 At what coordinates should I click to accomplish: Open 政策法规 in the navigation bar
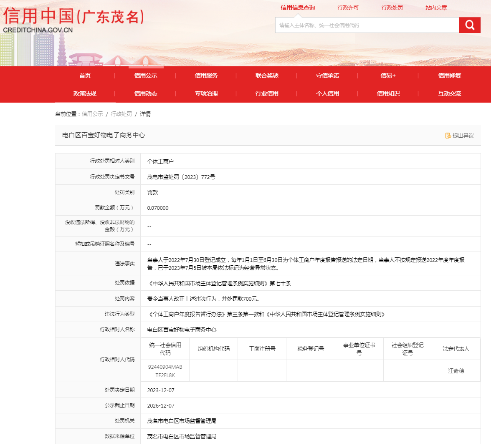click(85, 93)
